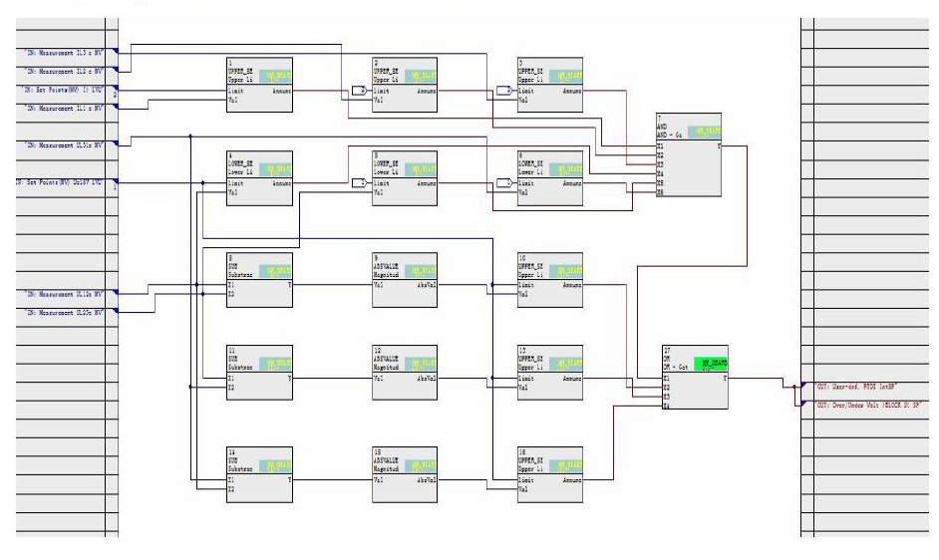This screenshot has width=939, height=560.
Task: Click constant marker at block 6 Limit input
Action: pos(504,182)
